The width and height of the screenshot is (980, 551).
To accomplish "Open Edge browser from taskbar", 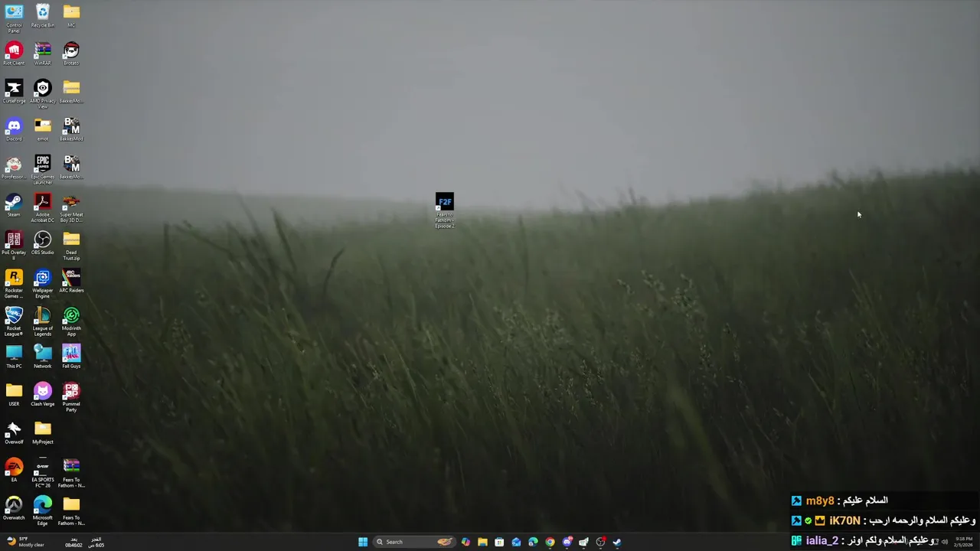I will [533, 542].
